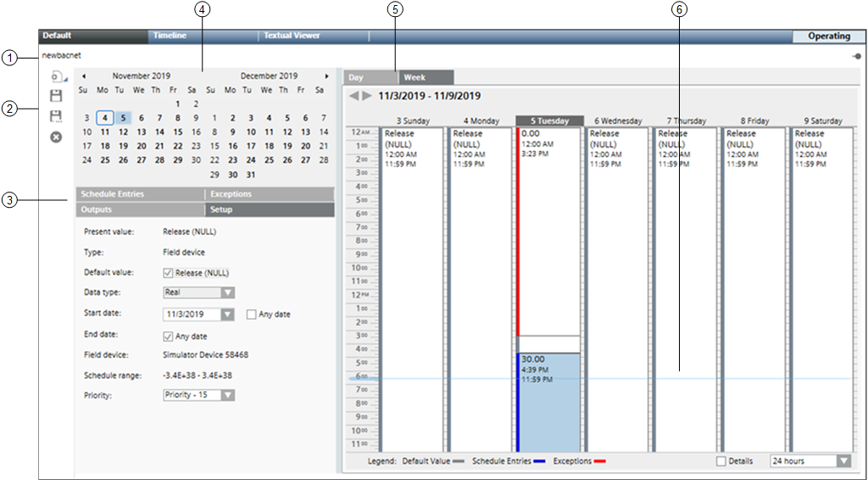Select the 30.00 schedule entry on Tuesday
Screen dimensions: 868x480
tap(549, 399)
